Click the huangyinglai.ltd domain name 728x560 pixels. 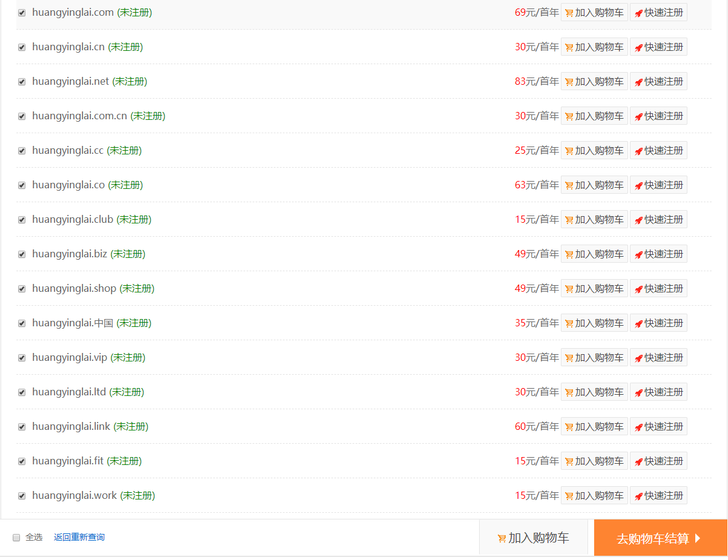click(x=69, y=392)
